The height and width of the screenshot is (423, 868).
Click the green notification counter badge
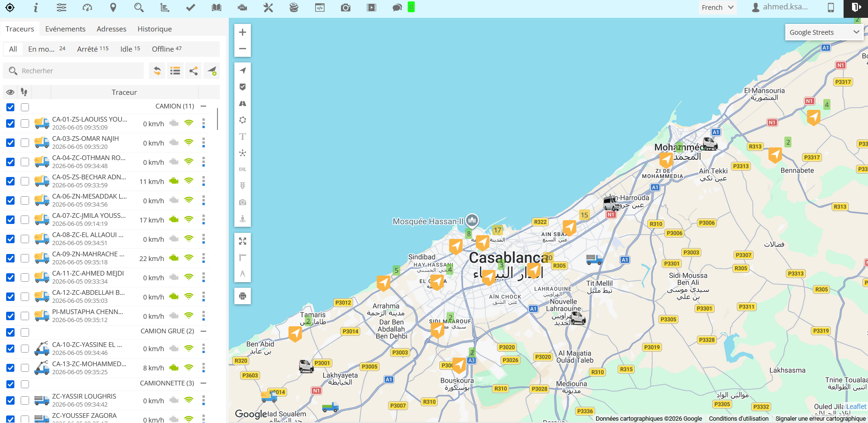coord(411,7)
